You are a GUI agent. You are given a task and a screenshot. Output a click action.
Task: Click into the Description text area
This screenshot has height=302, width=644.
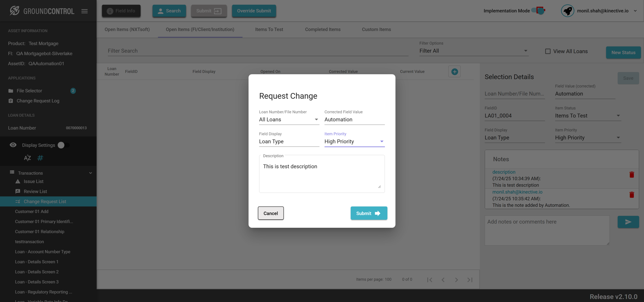click(322, 175)
